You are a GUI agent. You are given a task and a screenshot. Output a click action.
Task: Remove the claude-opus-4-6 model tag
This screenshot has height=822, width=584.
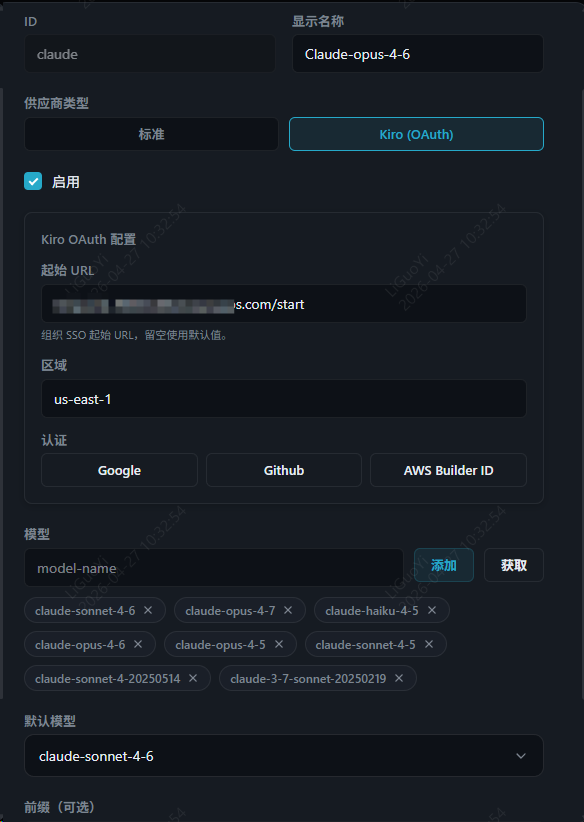point(138,644)
